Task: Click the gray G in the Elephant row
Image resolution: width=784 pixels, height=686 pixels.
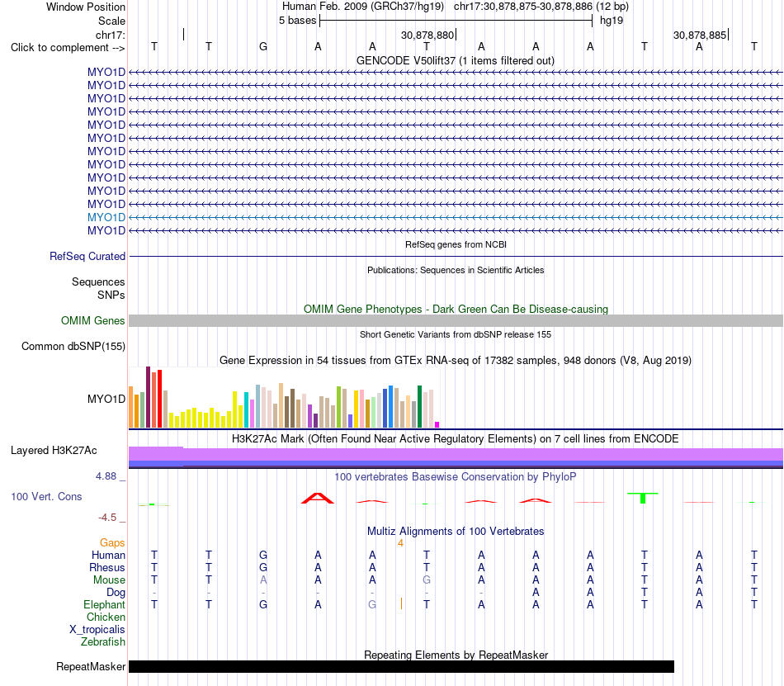Action: coord(372,604)
